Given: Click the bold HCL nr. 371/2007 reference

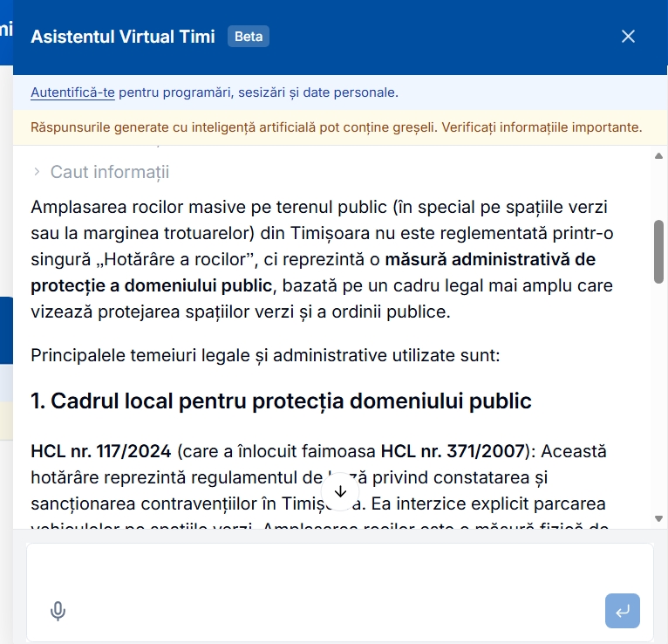Looking at the screenshot, I should coord(453,452).
